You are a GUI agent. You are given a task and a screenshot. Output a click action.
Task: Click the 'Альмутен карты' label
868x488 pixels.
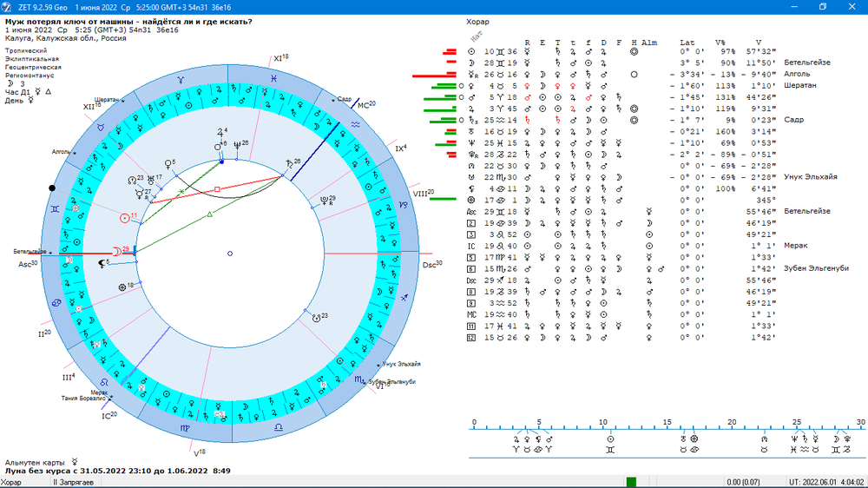pos(35,463)
